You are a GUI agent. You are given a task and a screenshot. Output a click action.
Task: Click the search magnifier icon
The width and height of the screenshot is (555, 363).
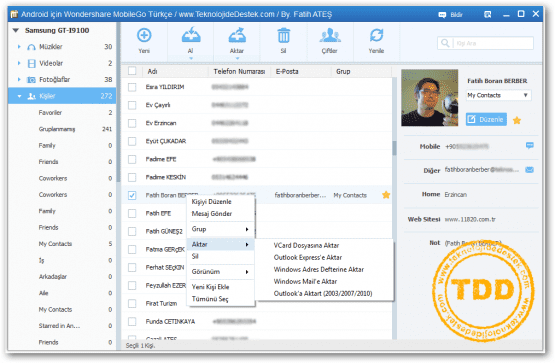(445, 43)
